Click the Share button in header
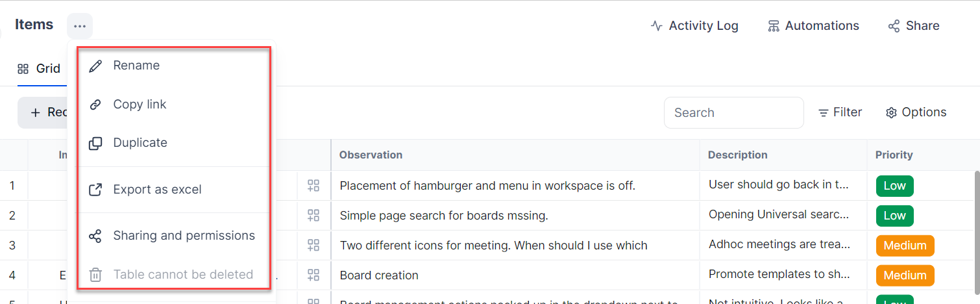This screenshot has width=980, height=304. tap(914, 26)
